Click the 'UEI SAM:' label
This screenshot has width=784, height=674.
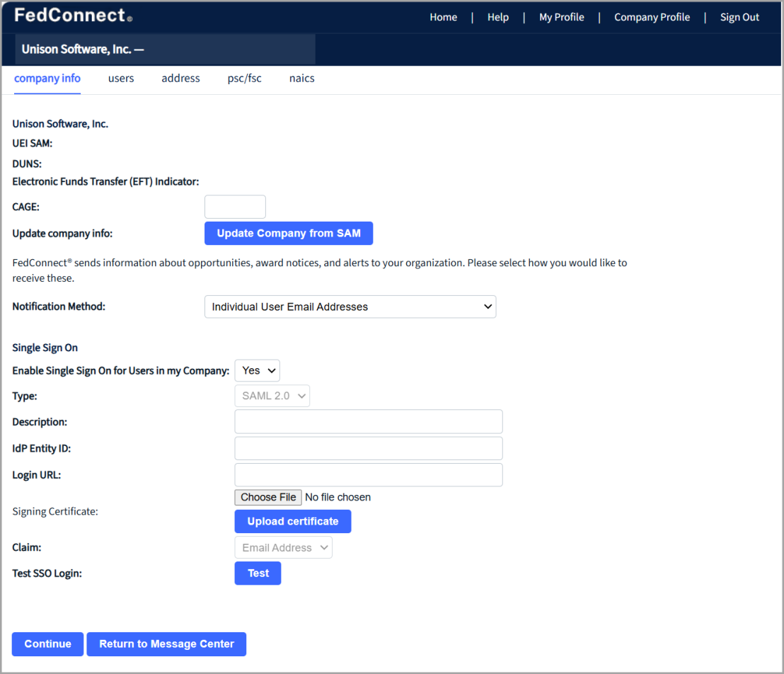click(x=32, y=144)
